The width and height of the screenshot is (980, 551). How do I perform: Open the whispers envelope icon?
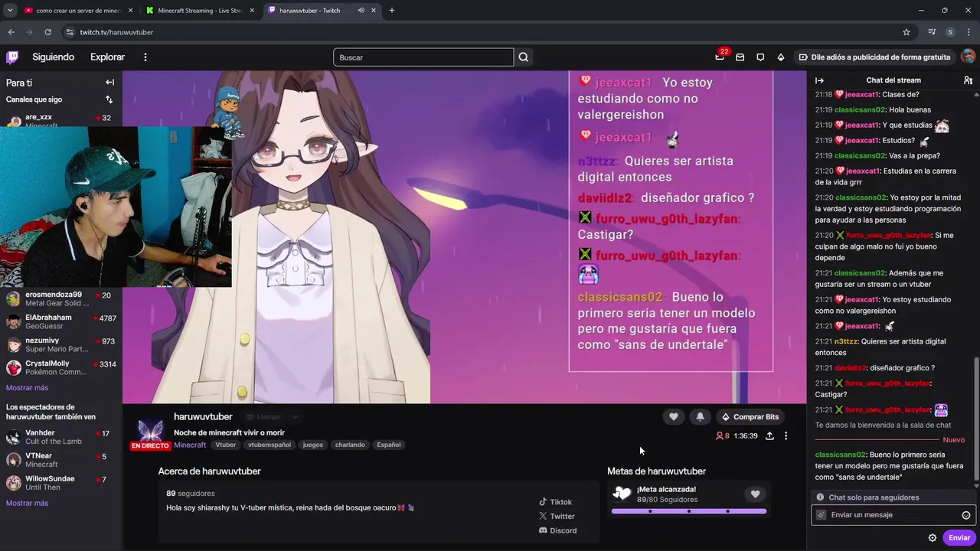[740, 57]
